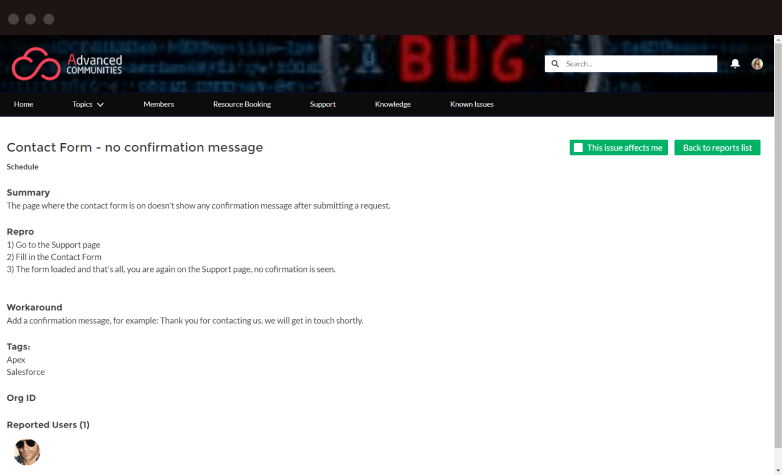Open the Knowledge section

[x=393, y=104]
